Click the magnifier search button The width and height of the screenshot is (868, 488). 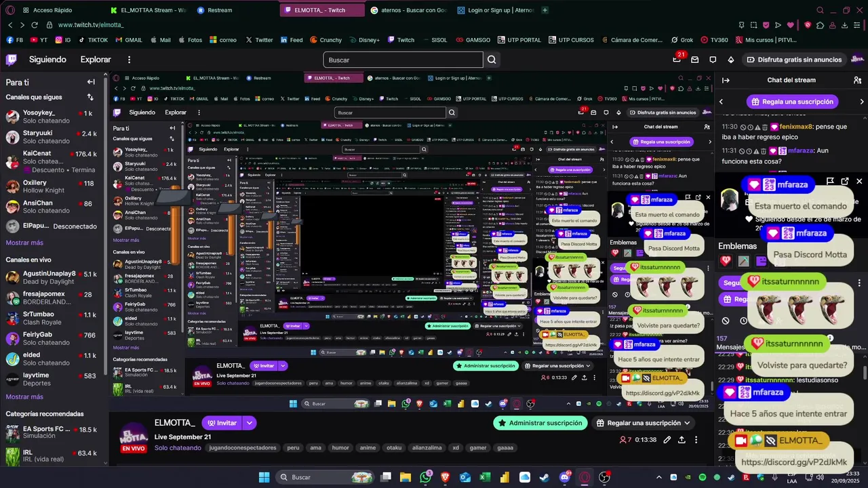pos(492,60)
